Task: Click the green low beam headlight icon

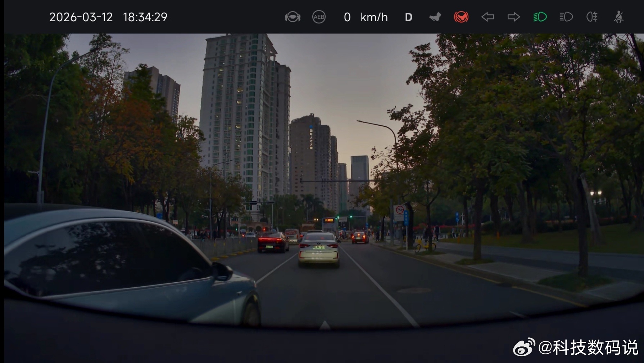Action: [540, 17]
